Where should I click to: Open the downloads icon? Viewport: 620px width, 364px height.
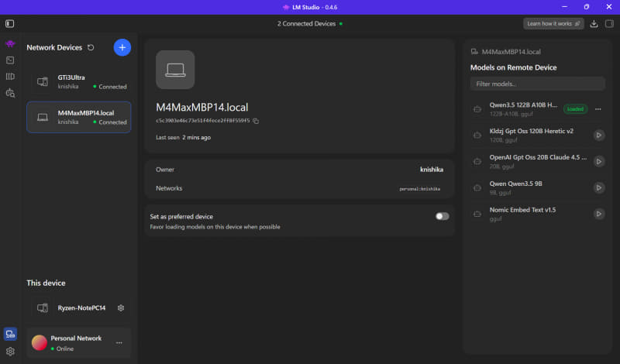(x=594, y=24)
